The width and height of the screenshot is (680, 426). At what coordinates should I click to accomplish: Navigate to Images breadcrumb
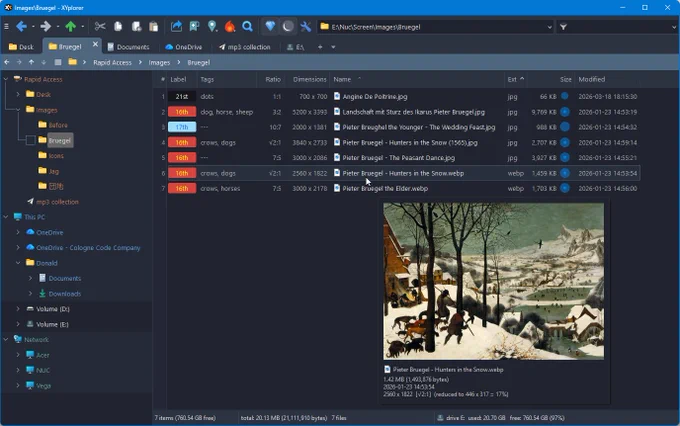point(159,62)
